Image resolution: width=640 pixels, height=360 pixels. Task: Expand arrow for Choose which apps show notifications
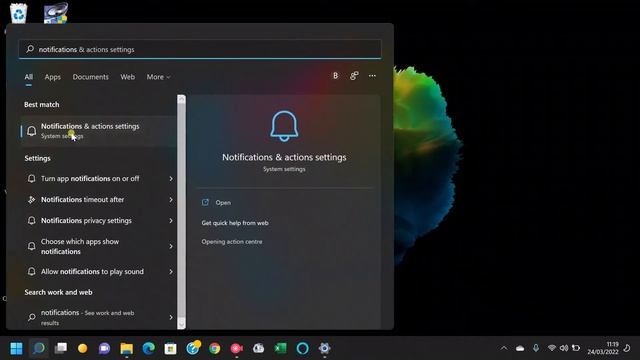(171, 246)
